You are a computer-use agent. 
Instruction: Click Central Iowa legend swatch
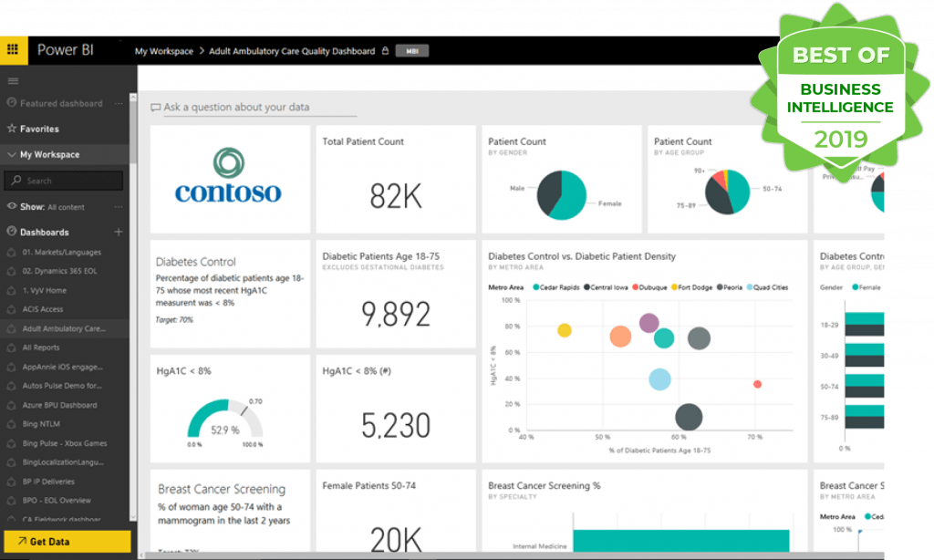click(586, 287)
